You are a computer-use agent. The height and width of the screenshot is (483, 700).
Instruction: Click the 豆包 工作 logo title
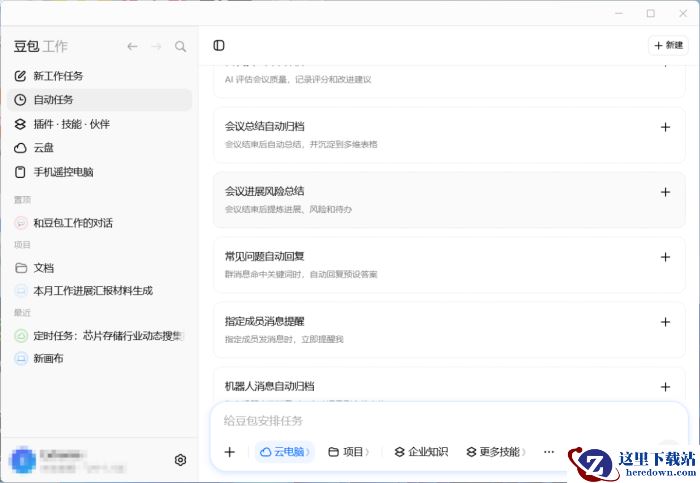(x=41, y=46)
